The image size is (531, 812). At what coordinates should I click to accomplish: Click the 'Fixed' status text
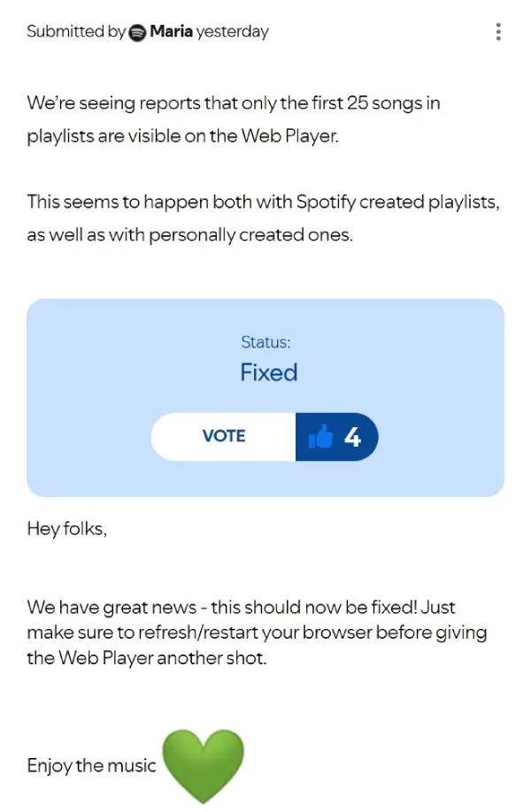(x=268, y=372)
